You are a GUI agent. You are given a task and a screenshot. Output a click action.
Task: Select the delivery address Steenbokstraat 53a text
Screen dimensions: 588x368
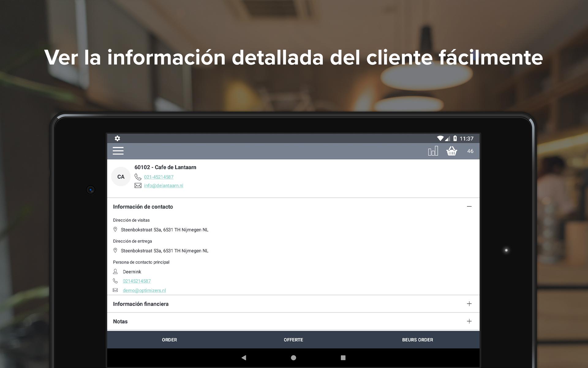(x=164, y=251)
